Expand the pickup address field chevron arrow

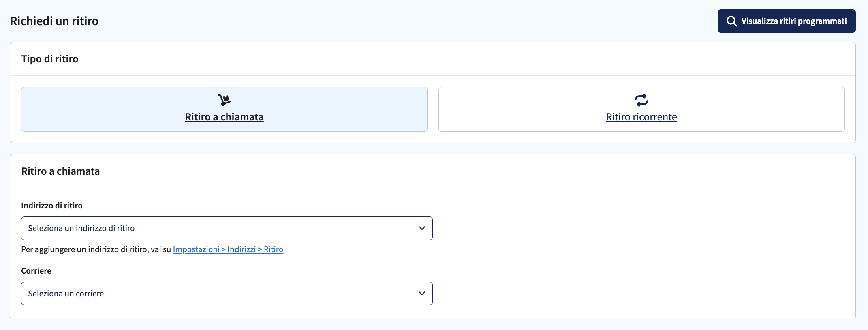(x=422, y=228)
